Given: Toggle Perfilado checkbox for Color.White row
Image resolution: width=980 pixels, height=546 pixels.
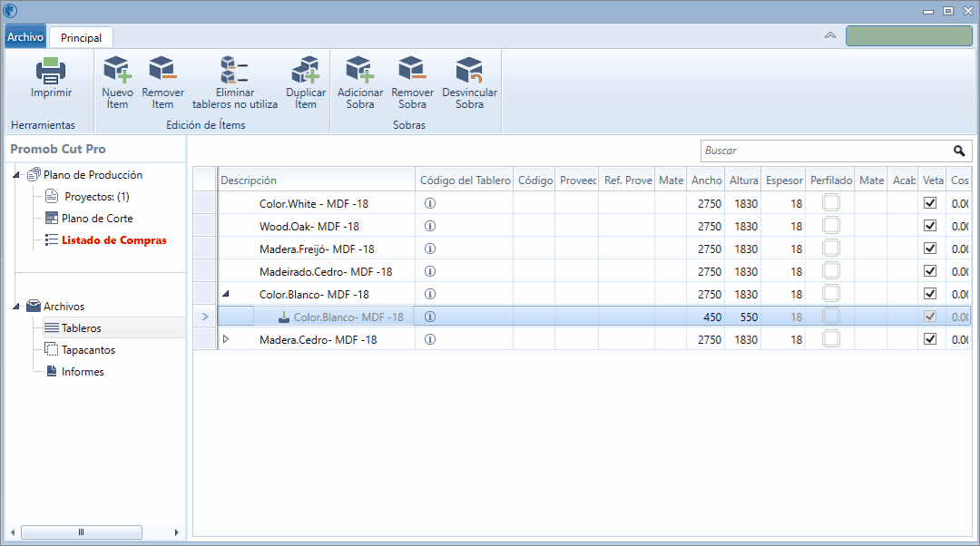Looking at the screenshot, I should click(831, 203).
